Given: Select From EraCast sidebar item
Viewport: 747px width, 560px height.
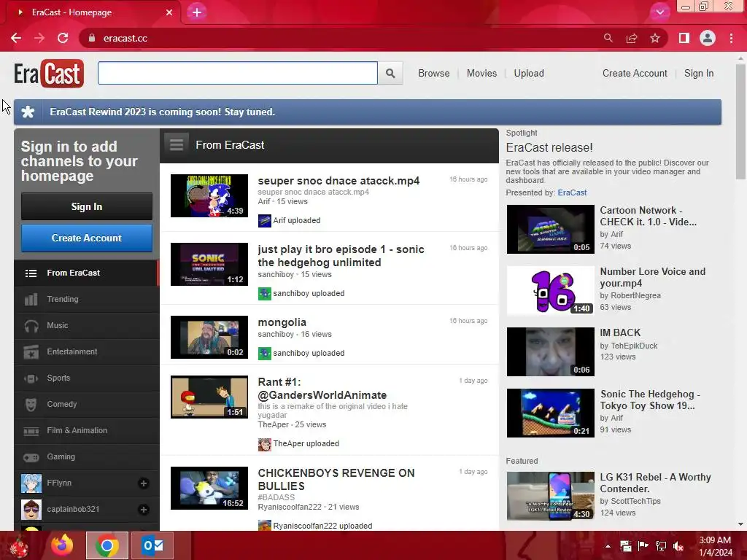Looking at the screenshot, I should tap(86, 273).
